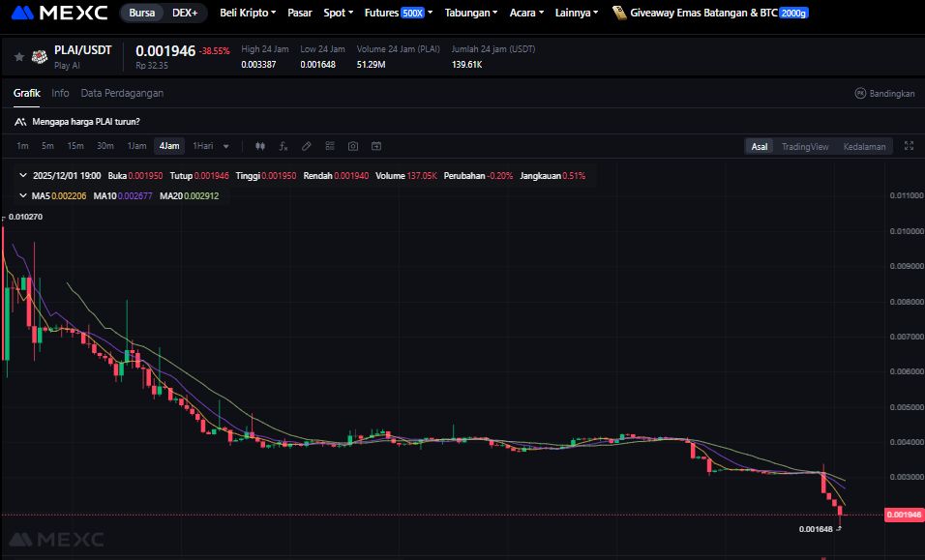Toggle to DEX+ mode
Image resolution: width=925 pixels, height=560 pixels.
184,13
